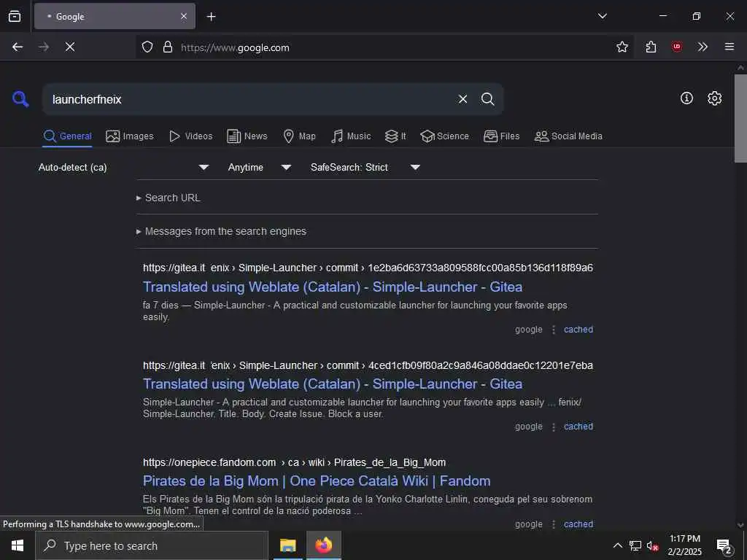Click google engine label of second result
The width and height of the screenshot is (747, 560).
(529, 427)
